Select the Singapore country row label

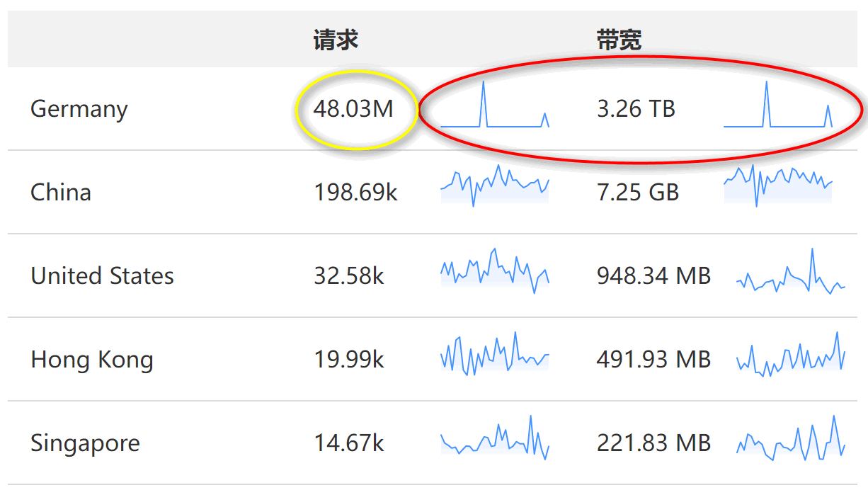pos(85,443)
